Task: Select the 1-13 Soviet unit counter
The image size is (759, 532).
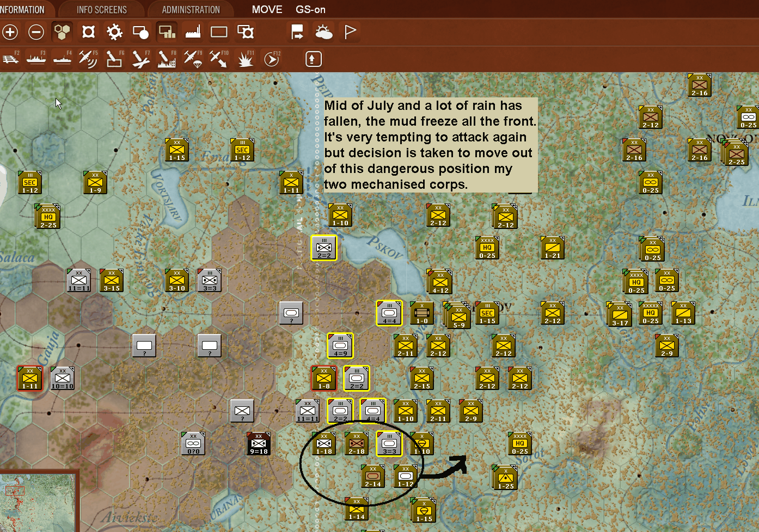Action: pos(683,313)
